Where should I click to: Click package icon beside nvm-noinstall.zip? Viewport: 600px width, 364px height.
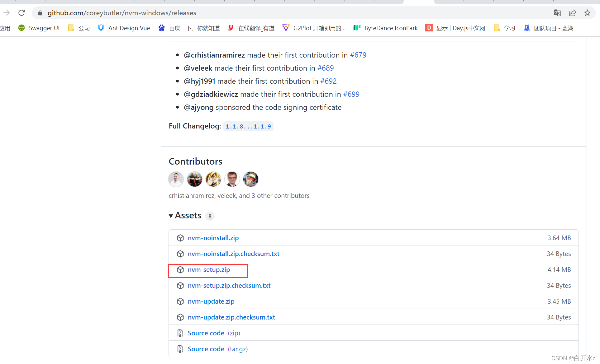click(180, 238)
